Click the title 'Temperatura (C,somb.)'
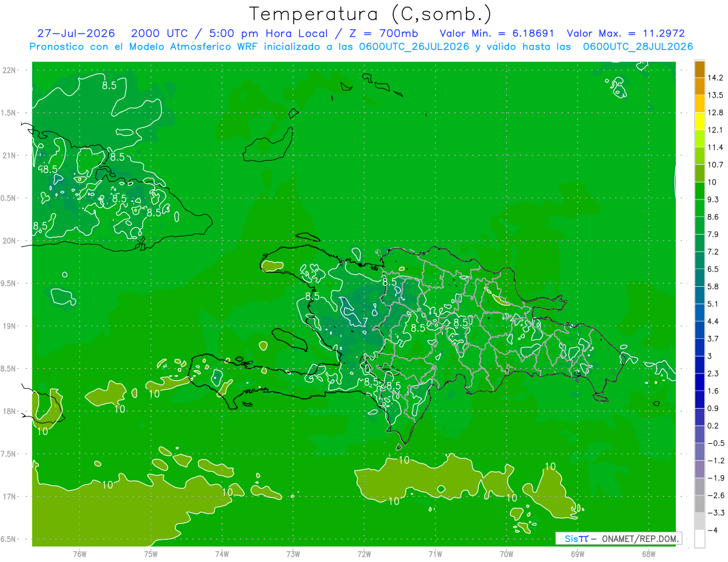Image resolution: width=728 pixels, height=562 pixels. pyautogui.click(x=371, y=14)
